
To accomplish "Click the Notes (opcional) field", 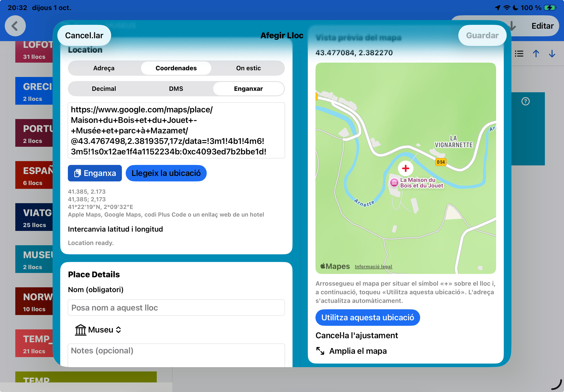I will [x=176, y=355].
